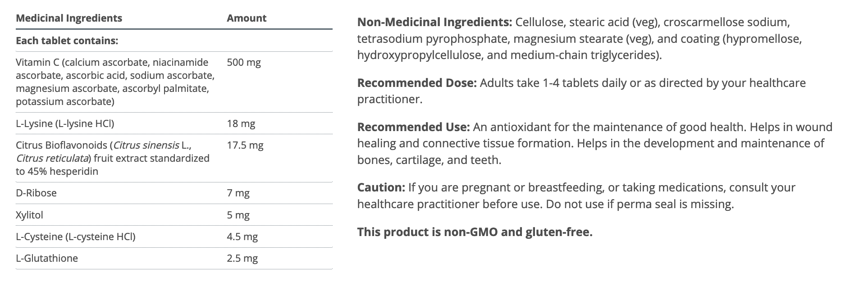Select the L-Lysine (L-lysine HCl) row
Image resolution: width=868 pixels, height=282 pixels.
pos(65,124)
